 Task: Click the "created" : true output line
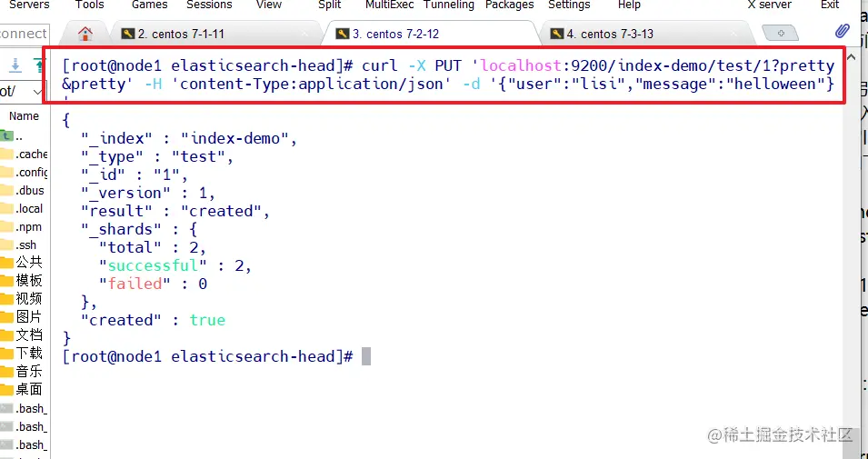click(x=154, y=320)
